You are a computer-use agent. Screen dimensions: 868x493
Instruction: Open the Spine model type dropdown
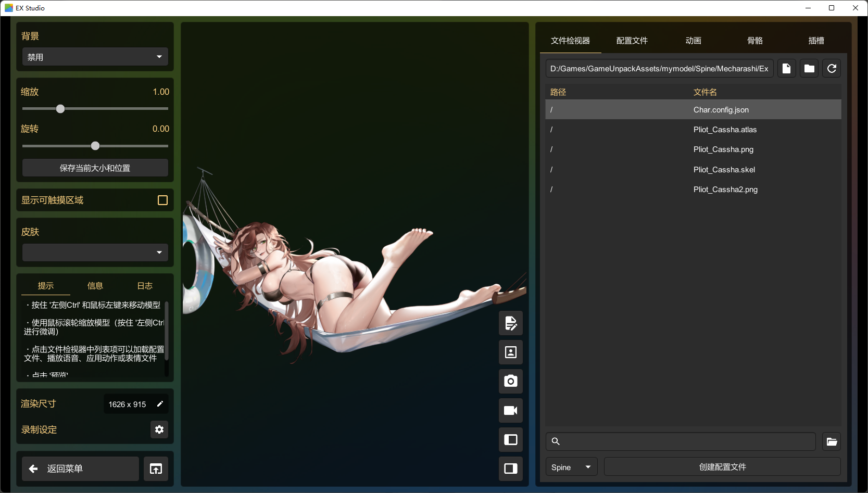571,467
